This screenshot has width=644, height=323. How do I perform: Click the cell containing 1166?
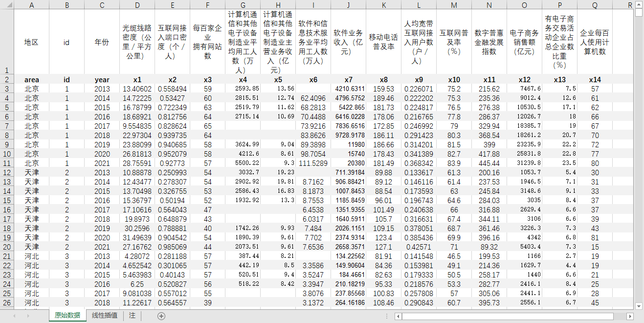point(525,256)
